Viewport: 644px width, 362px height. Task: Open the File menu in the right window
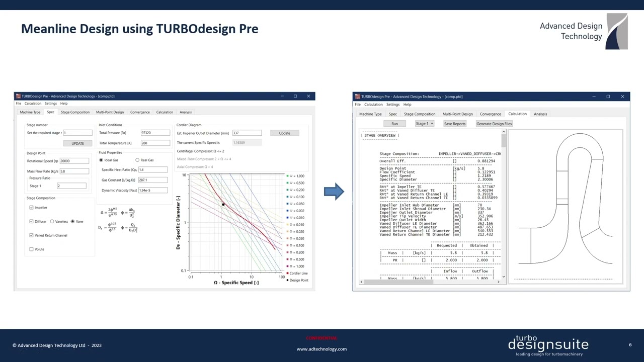[358, 105]
